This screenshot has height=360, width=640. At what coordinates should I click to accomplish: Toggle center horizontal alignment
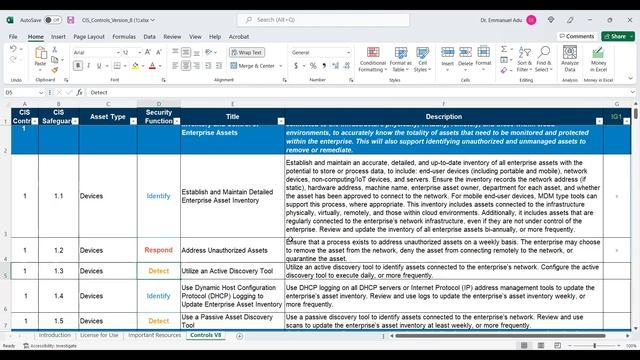pos(186,66)
